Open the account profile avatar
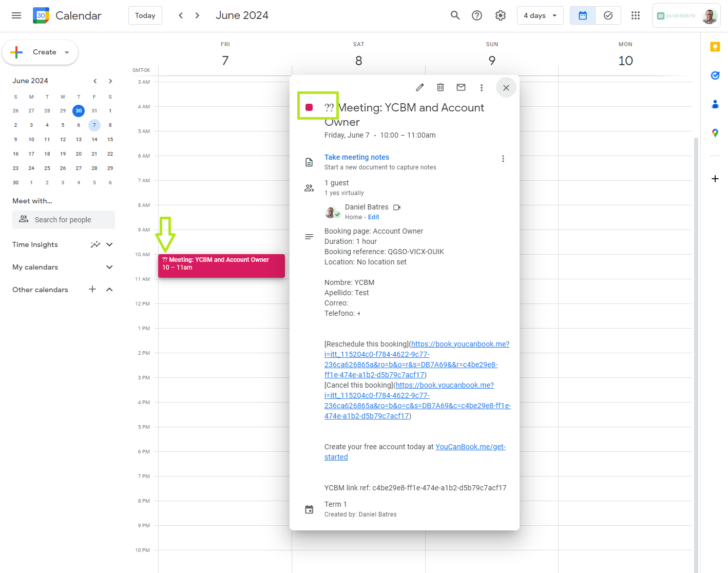The width and height of the screenshot is (728, 573). [710, 16]
